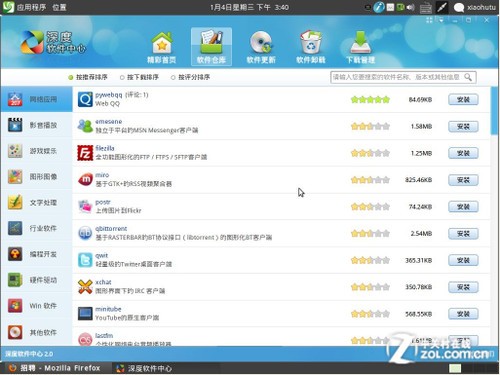This screenshot has width=500, height=375.
Task: Open the 精彩首页 home icon
Action: click(x=162, y=47)
